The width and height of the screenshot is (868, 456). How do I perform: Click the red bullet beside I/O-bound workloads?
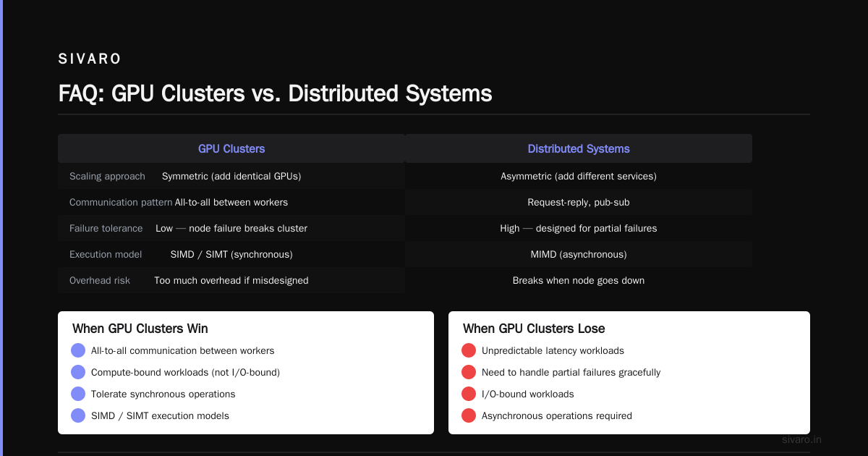point(469,394)
